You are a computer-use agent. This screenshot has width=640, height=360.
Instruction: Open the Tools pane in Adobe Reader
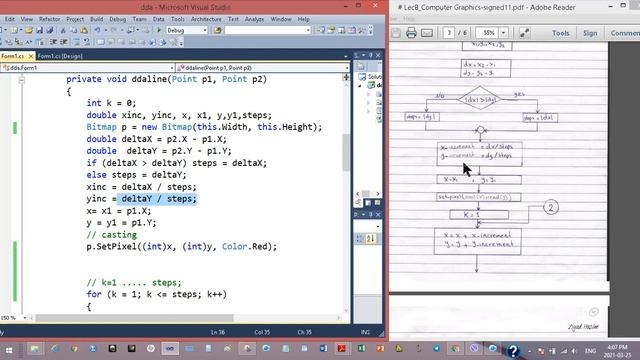(x=560, y=33)
